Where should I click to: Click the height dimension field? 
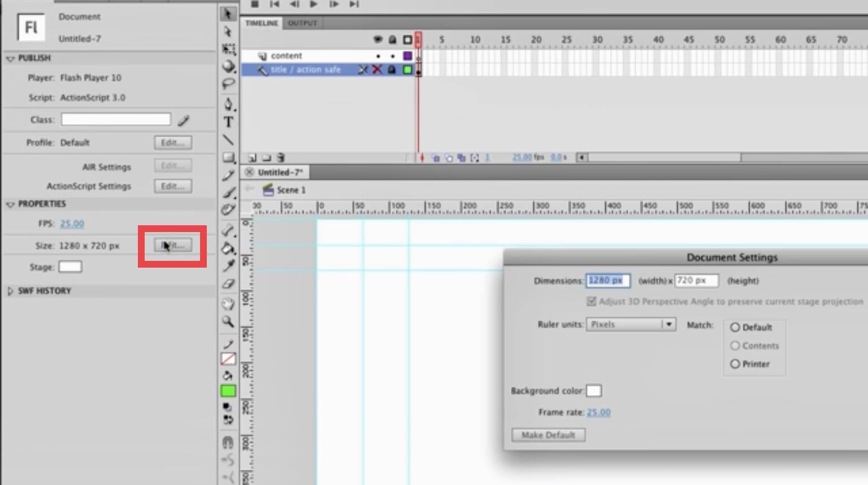(697, 281)
